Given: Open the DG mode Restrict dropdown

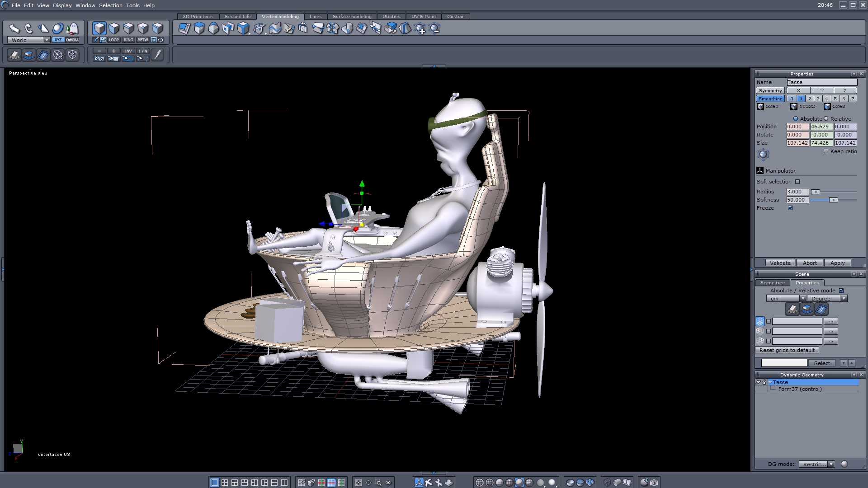Looking at the screenshot, I should pyautogui.click(x=831, y=464).
